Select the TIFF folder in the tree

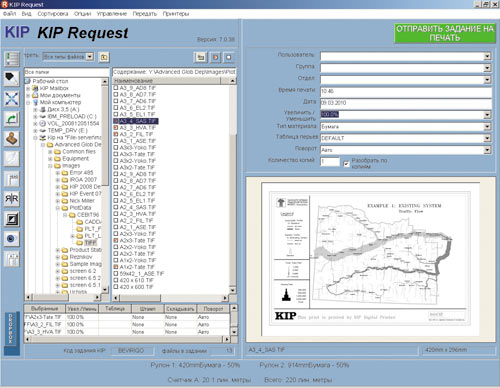tap(90, 243)
